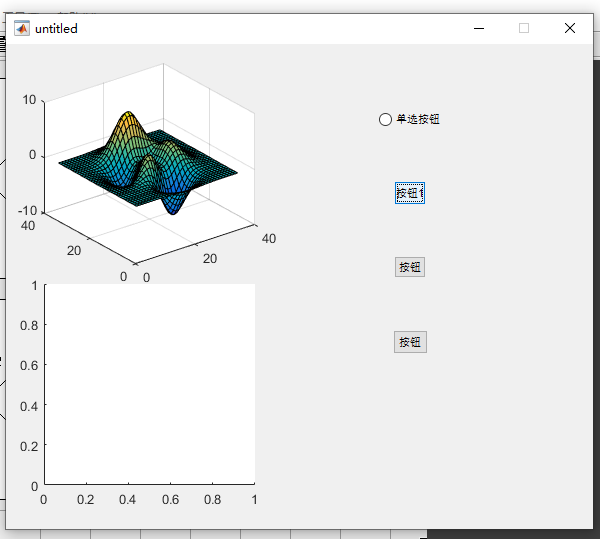Open the MATLAB icon window menu
600x539 pixels.
coord(22,28)
